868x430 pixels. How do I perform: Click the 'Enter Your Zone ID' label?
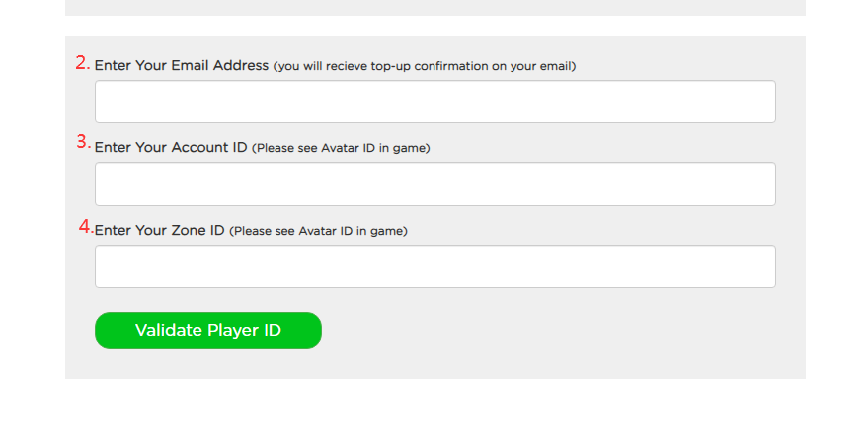pyautogui.click(x=159, y=230)
